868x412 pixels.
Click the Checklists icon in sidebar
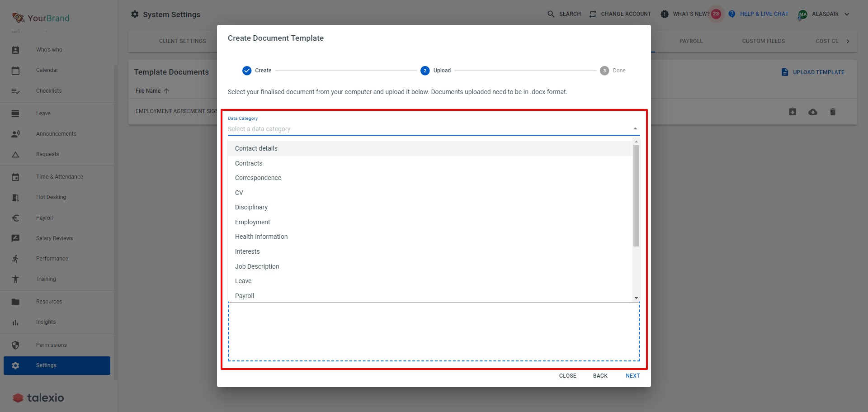click(x=15, y=91)
